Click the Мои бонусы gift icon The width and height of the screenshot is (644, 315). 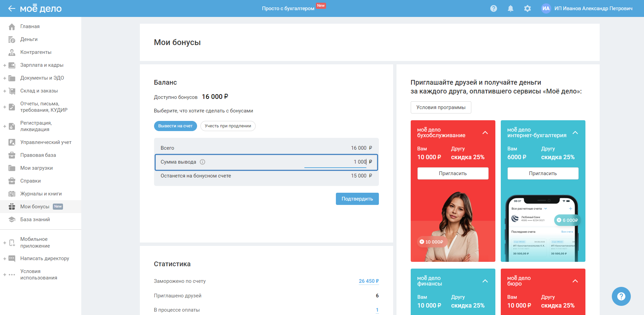coord(12,207)
